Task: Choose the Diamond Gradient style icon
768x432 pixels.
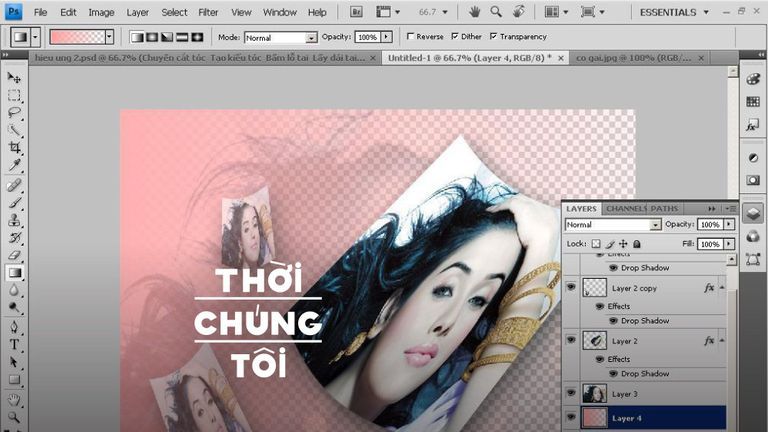Action: 197,37
